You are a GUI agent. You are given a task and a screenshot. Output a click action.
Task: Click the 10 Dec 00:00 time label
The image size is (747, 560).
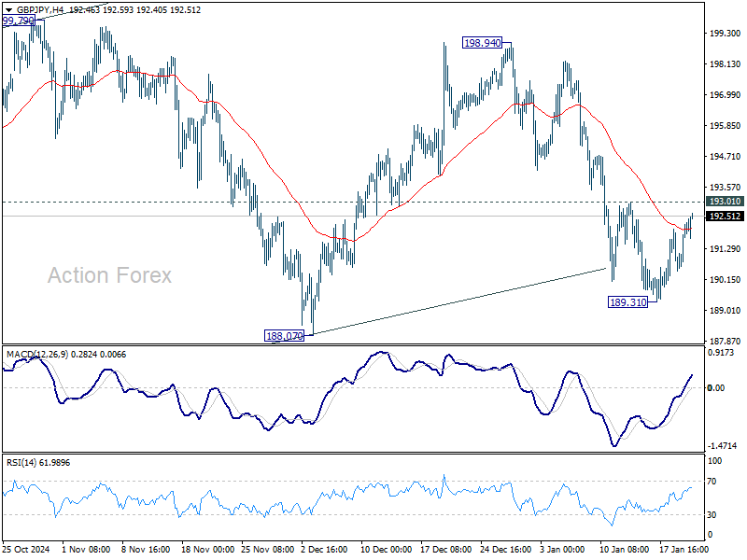tap(386, 549)
